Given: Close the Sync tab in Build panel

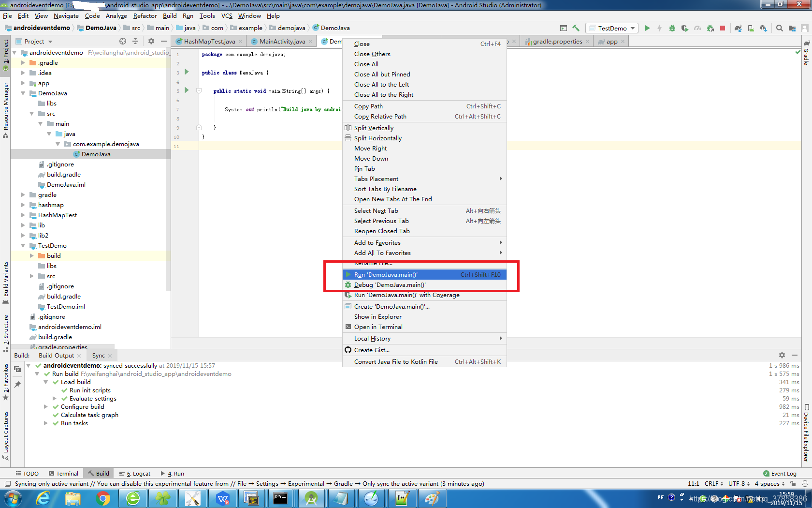Looking at the screenshot, I should 110,356.
